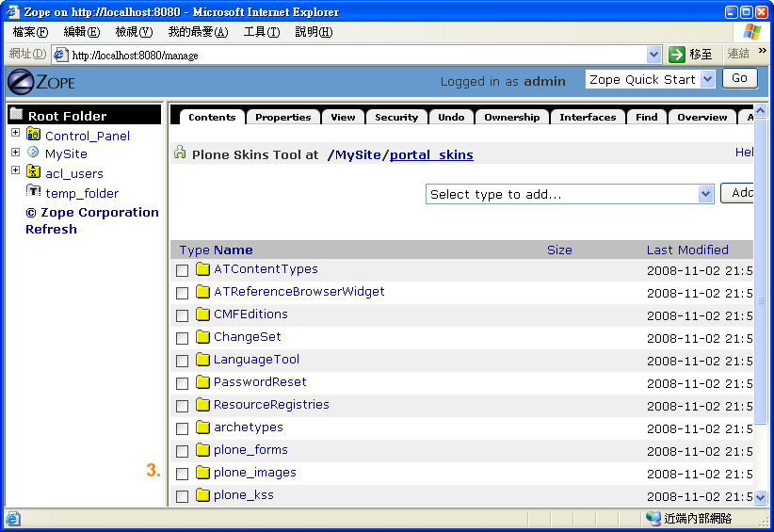Open the Zope Corporation link
The width and height of the screenshot is (774, 532).
coord(92,212)
